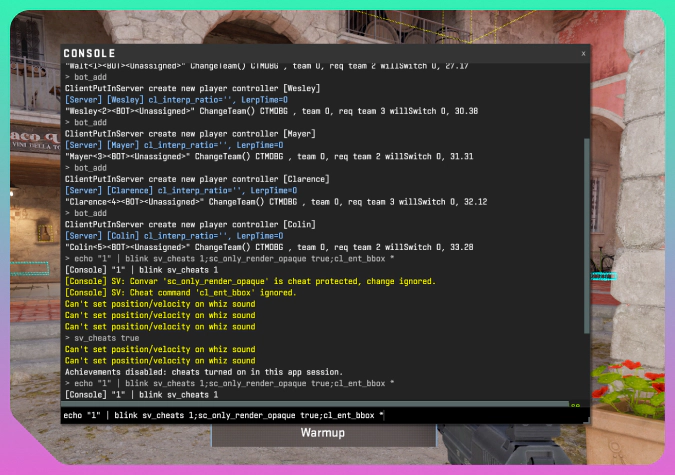Select the Wesley ChangeTeam log line
675x475 pixels.
click(x=270, y=111)
